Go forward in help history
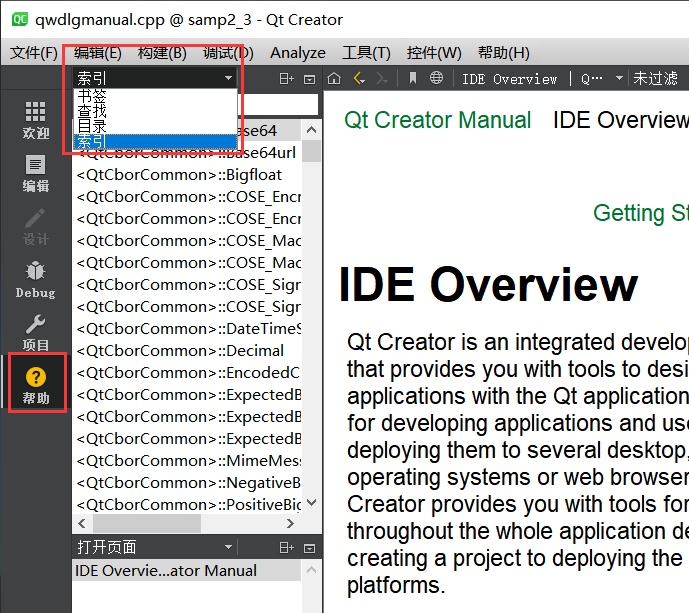The width and height of the screenshot is (689, 613). point(382,79)
